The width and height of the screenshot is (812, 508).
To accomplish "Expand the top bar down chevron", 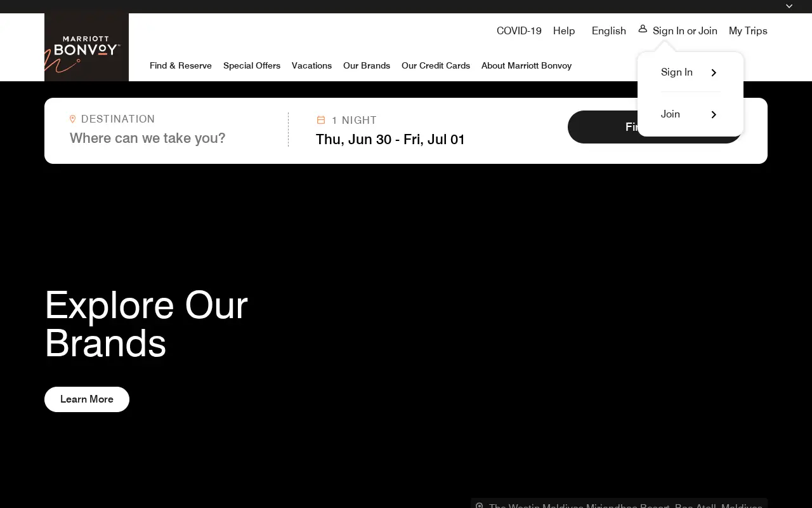I will coord(789,6).
